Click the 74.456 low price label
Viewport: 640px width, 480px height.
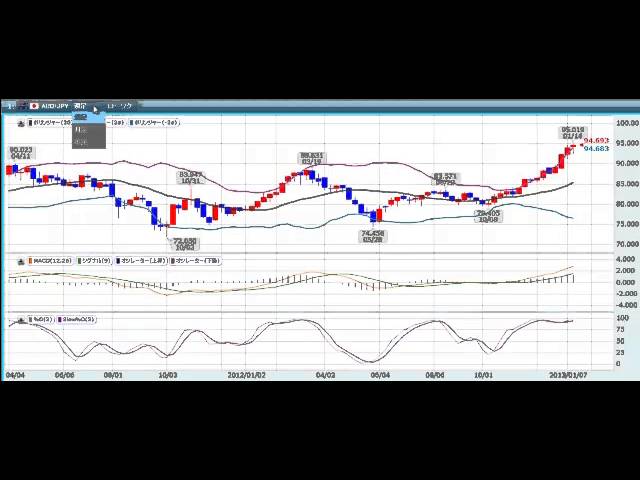(x=373, y=236)
